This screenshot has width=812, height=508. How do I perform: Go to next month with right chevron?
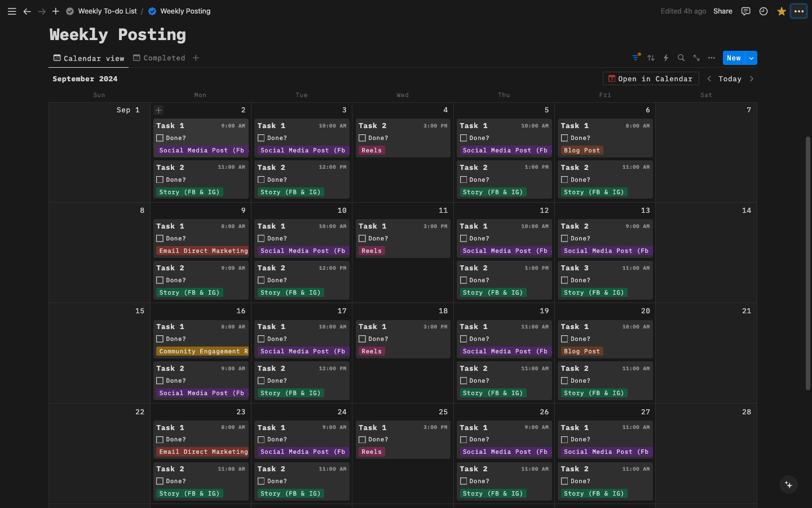(x=752, y=79)
